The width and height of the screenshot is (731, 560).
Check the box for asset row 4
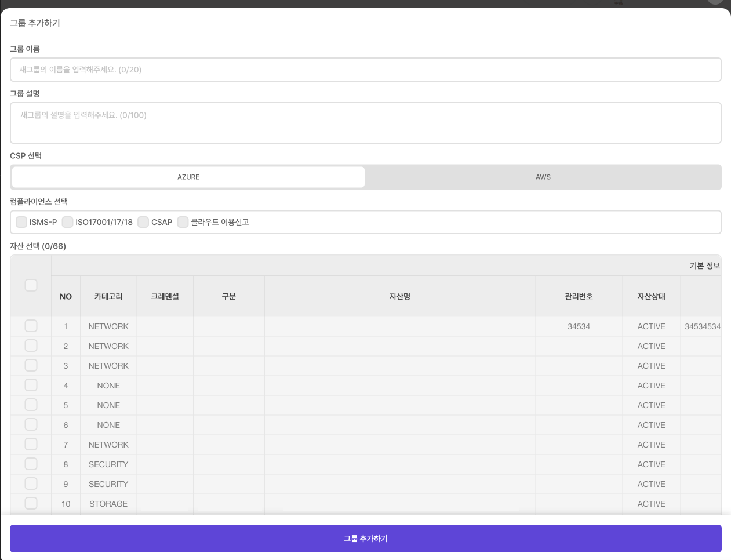click(31, 386)
